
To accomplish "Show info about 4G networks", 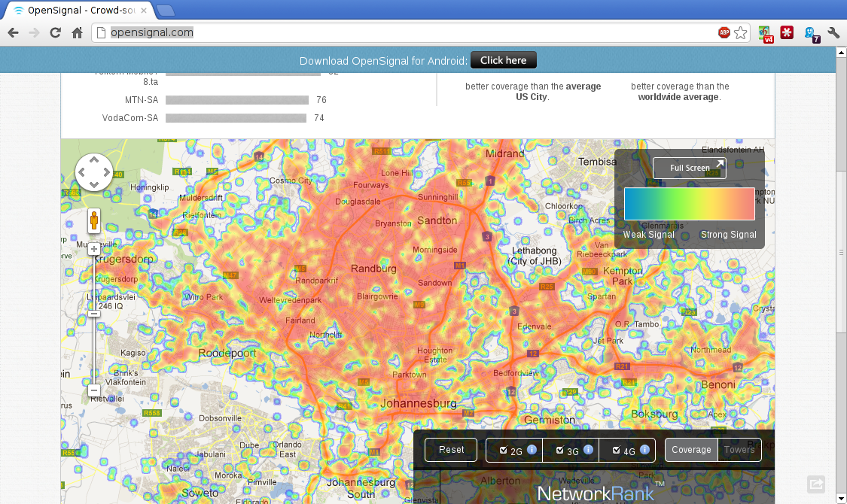I will [644, 450].
